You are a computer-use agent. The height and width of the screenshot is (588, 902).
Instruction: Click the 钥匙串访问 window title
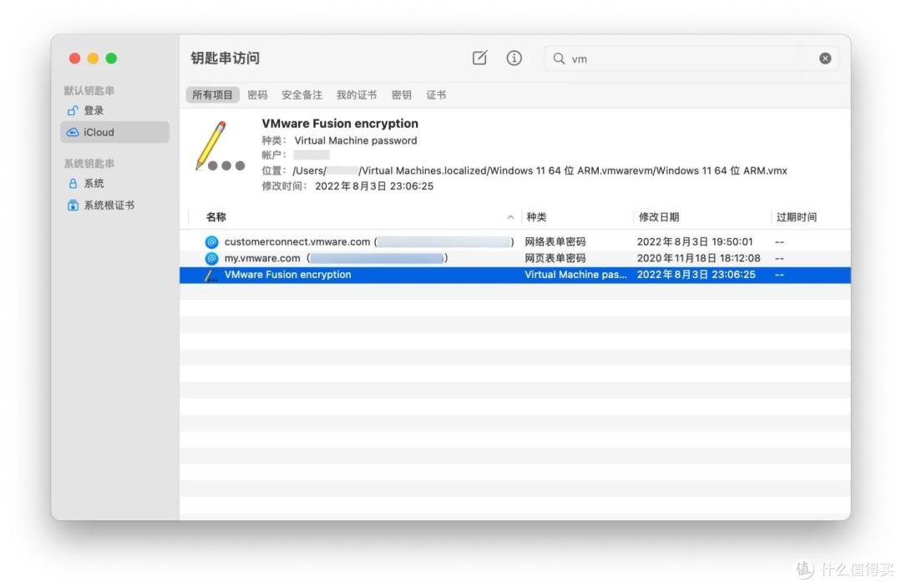point(225,58)
